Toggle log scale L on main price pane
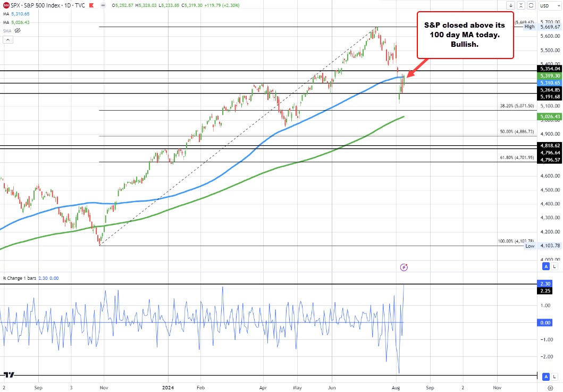Image resolution: width=563 pixels, height=392 pixels. point(554,266)
